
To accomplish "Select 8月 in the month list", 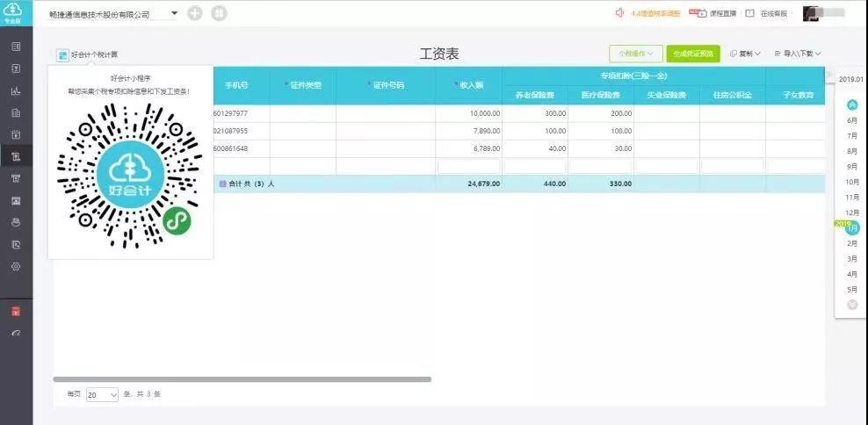I will [852, 151].
